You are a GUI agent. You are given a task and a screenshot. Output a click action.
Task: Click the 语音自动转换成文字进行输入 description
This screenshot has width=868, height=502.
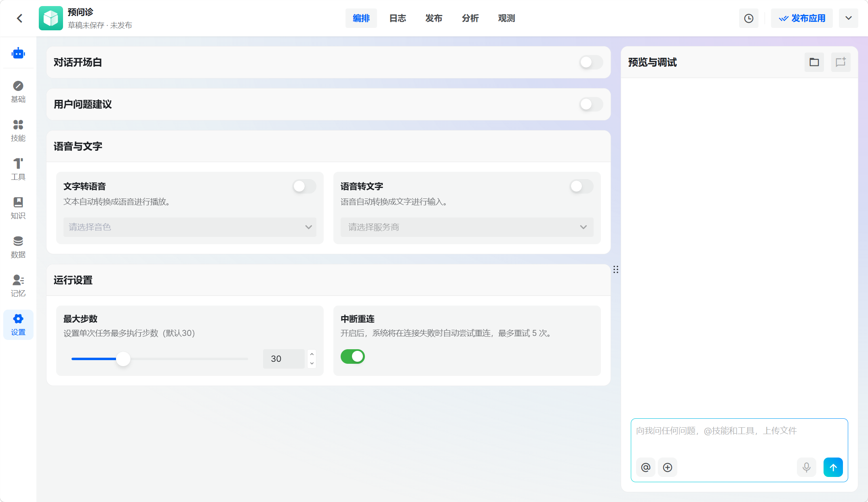tap(394, 202)
